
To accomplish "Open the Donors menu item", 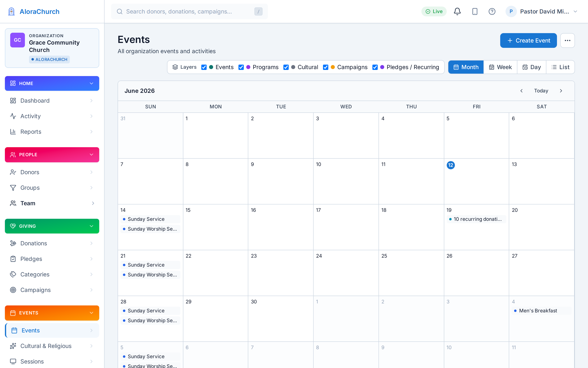I will (52, 172).
